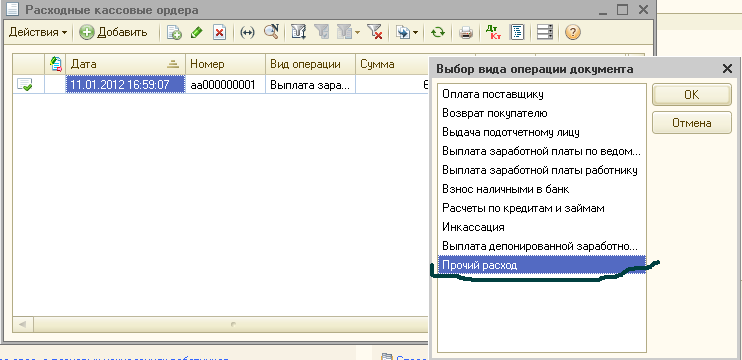
Task: Click the Дт/Кт postings icon
Action: (x=493, y=33)
